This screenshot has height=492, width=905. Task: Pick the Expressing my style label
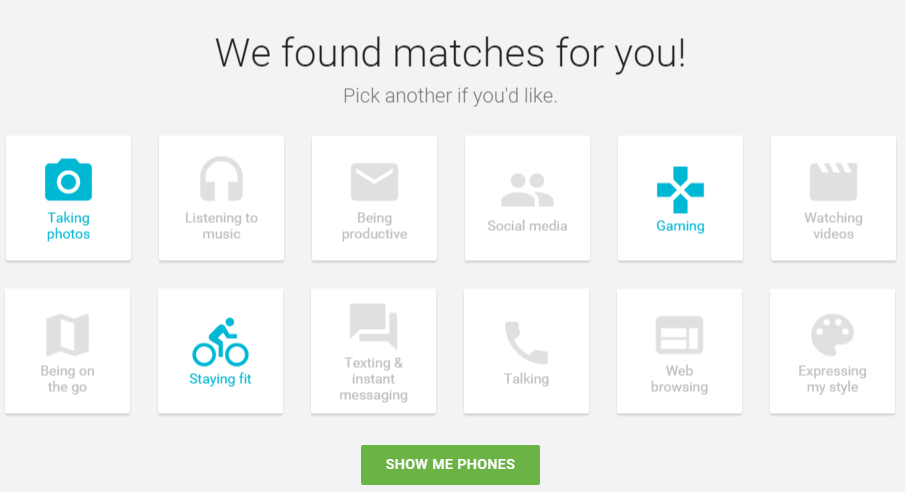pyautogui.click(x=833, y=379)
